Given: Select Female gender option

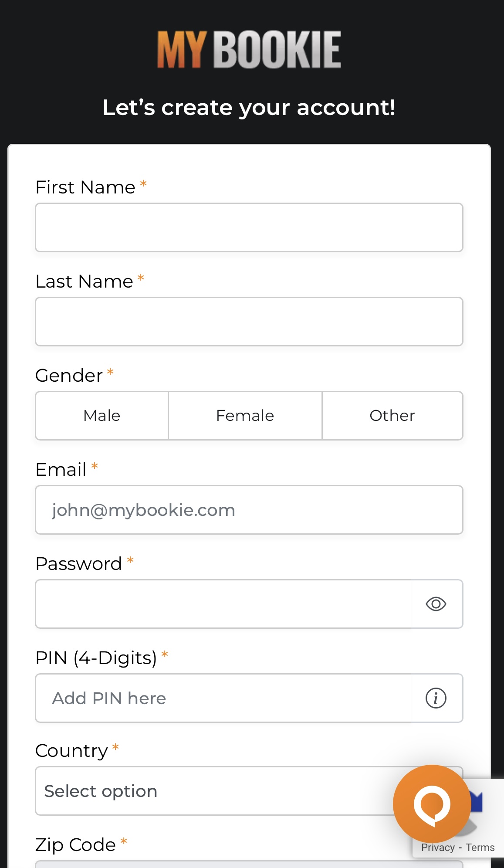Looking at the screenshot, I should tap(245, 416).
